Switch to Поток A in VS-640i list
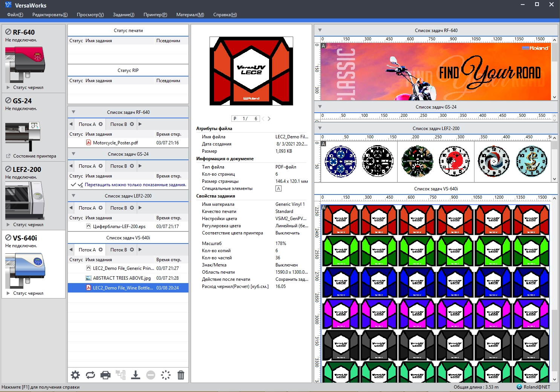 pyautogui.click(x=87, y=250)
